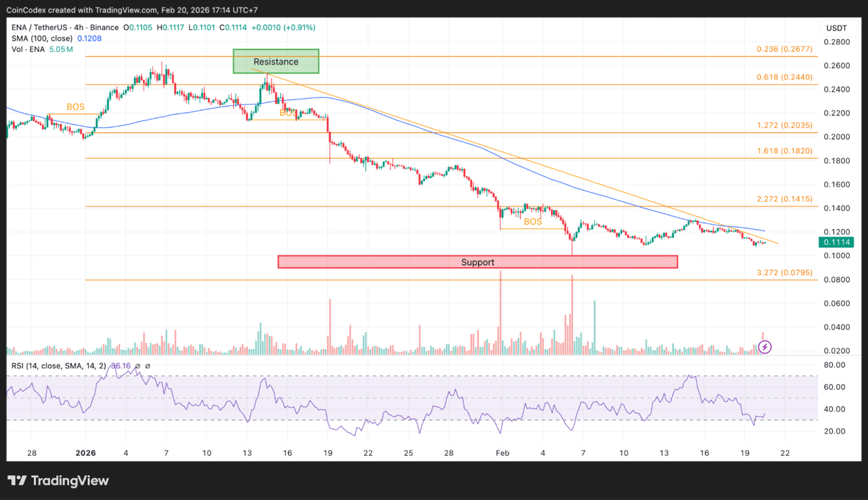Image resolution: width=868 pixels, height=500 pixels.
Task: Click the second ø icon in RSI legend
Action: tap(148, 367)
